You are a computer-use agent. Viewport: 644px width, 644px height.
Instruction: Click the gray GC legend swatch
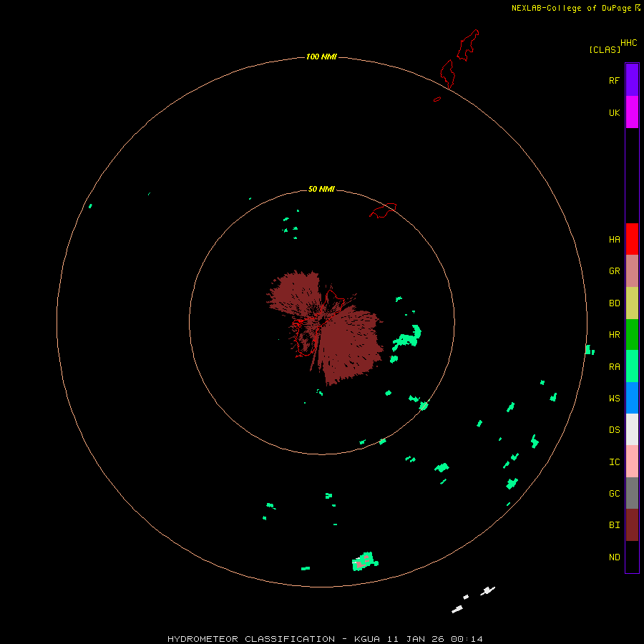[x=632, y=493]
